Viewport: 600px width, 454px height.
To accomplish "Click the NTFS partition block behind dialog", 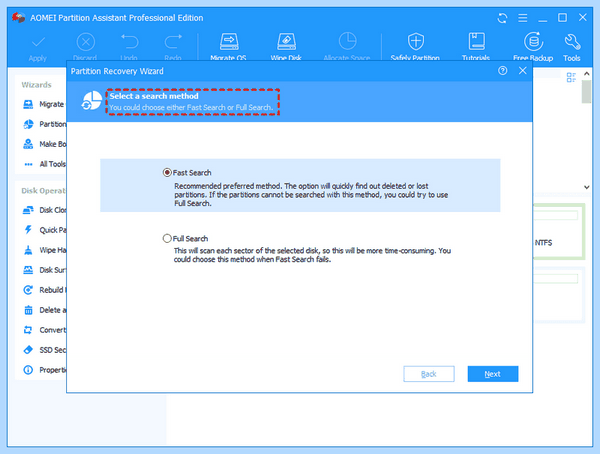I will point(559,232).
